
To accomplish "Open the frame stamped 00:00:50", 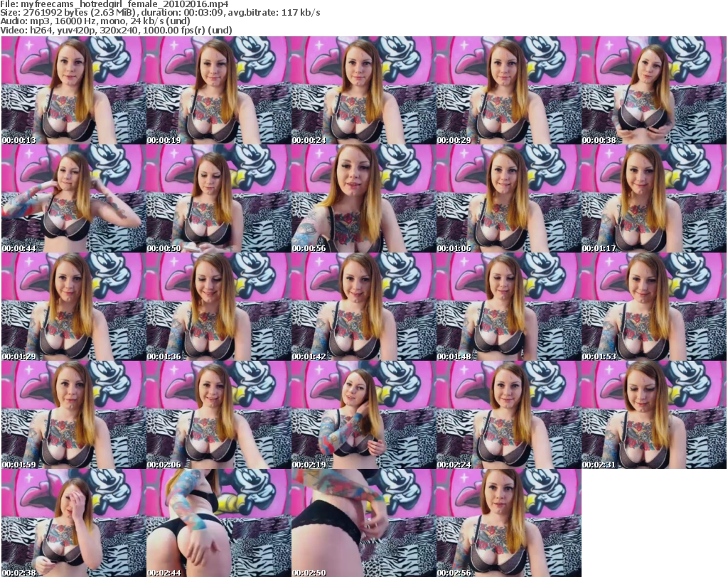I will 219,198.
